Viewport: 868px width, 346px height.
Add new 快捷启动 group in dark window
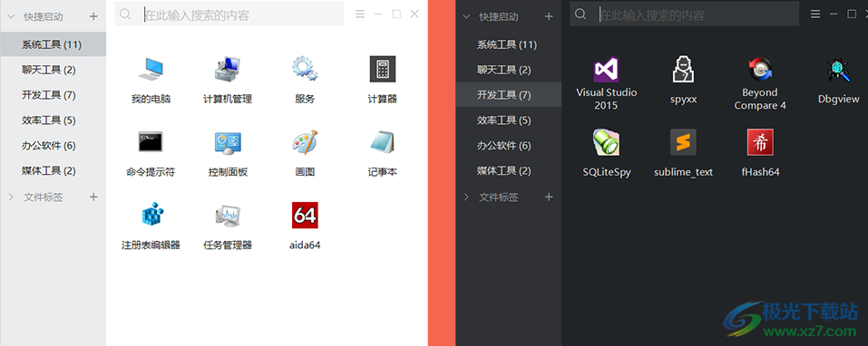click(x=549, y=16)
